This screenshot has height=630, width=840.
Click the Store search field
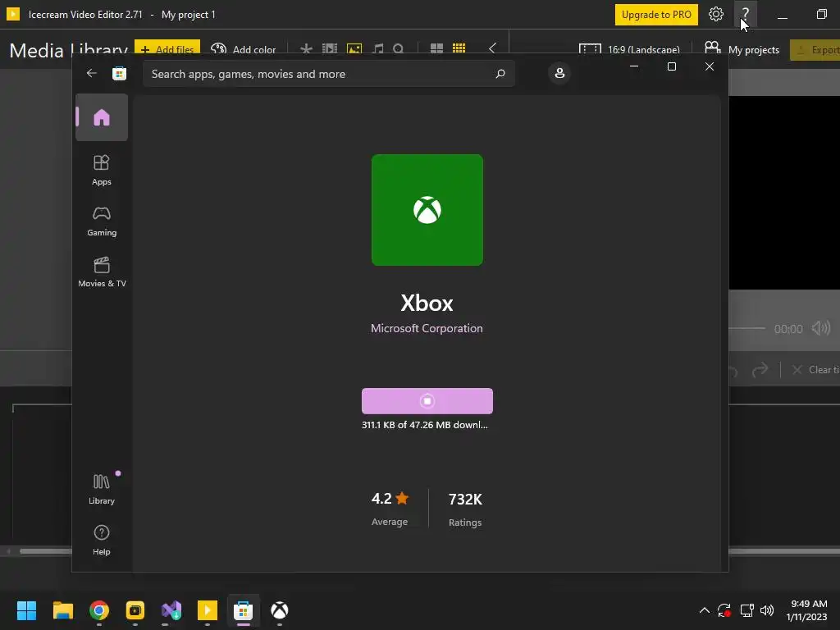328,73
